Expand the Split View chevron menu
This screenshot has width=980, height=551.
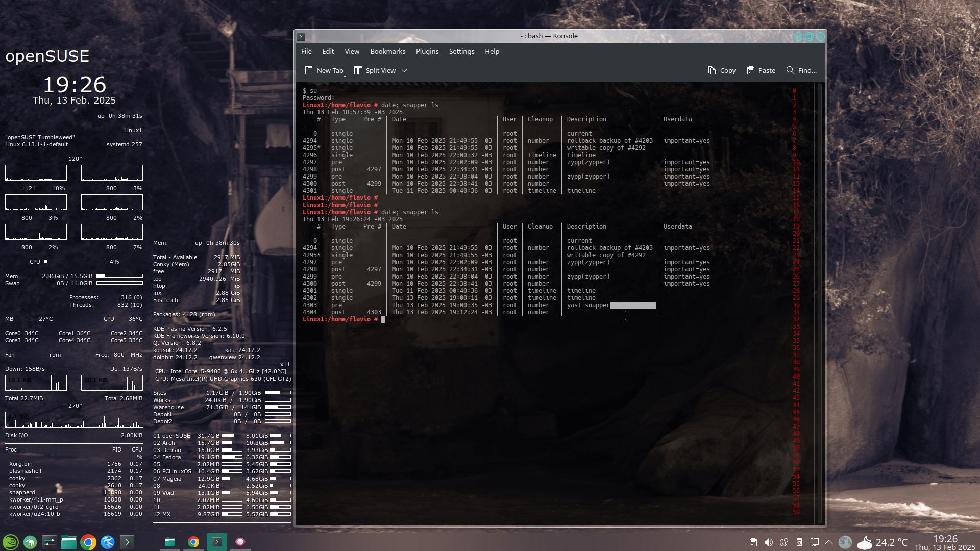pyautogui.click(x=404, y=71)
